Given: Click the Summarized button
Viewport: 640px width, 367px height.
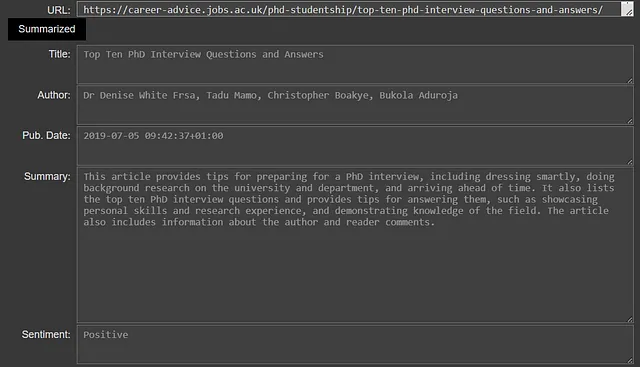Looking at the screenshot, I should [47, 29].
